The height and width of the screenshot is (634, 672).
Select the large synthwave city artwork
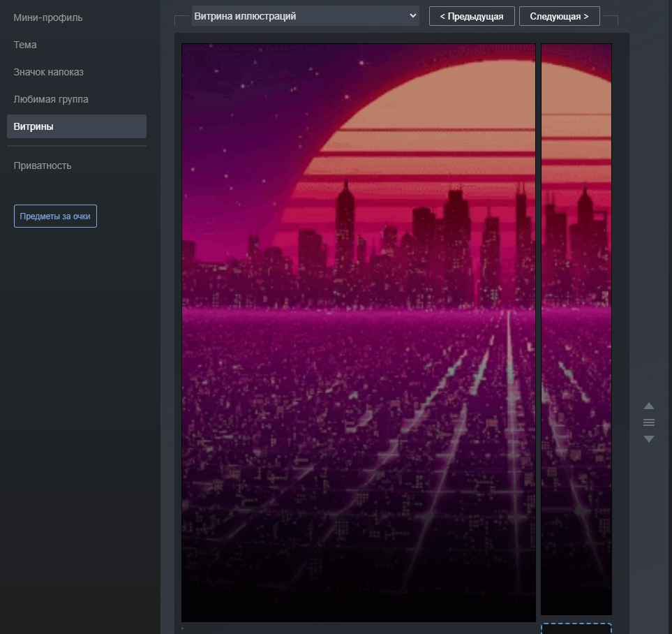point(358,332)
